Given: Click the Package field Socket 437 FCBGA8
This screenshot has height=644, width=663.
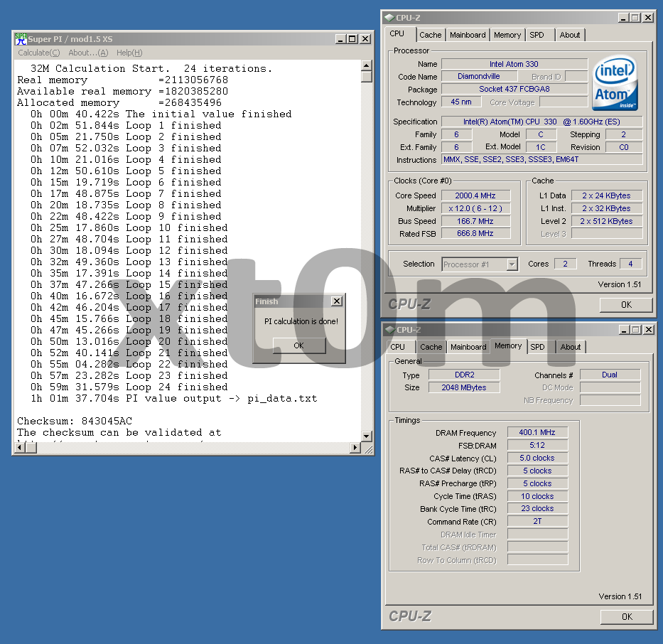Looking at the screenshot, I should 514,90.
